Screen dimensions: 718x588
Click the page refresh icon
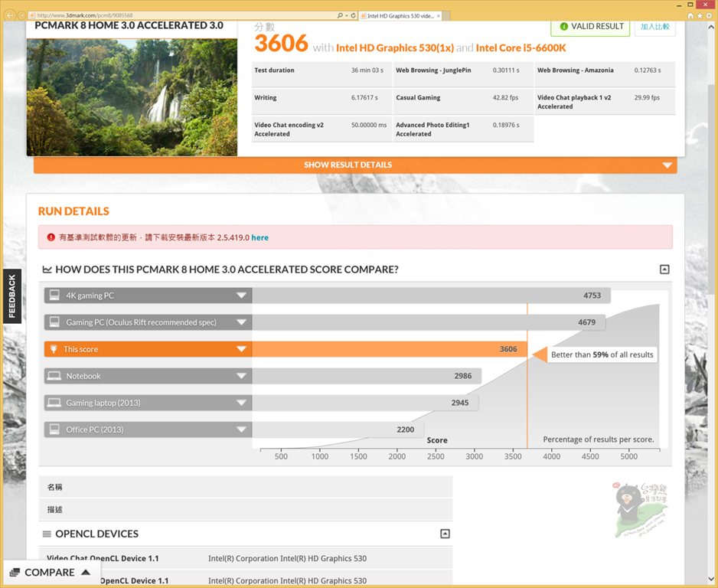353,15
